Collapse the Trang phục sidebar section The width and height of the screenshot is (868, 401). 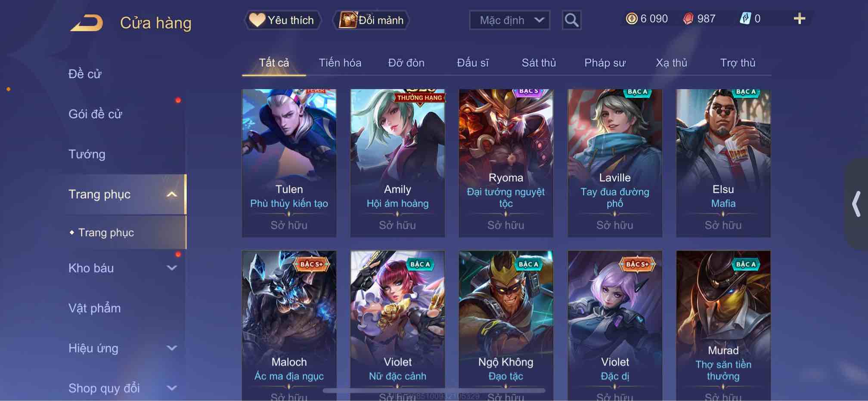[x=171, y=194]
